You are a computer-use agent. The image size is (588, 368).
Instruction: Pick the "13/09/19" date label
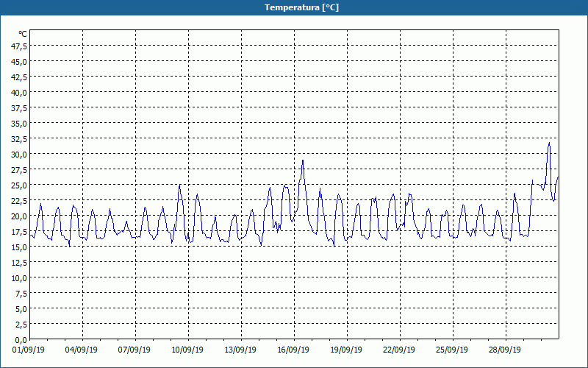pyautogui.click(x=240, y=350)
